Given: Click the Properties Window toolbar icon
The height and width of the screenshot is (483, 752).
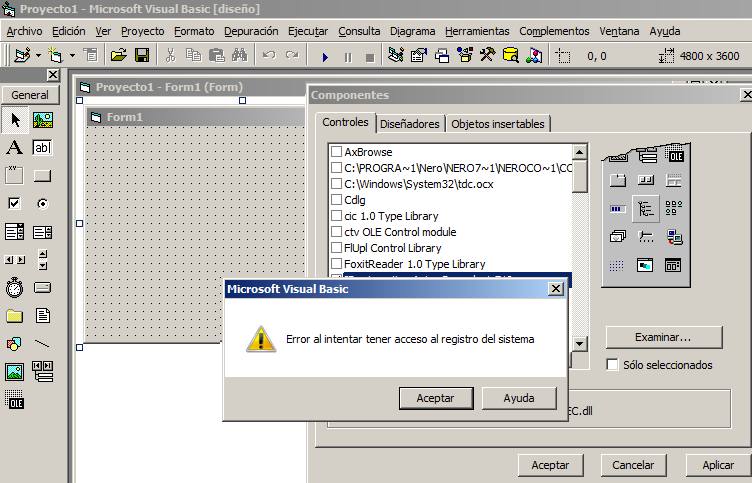Looking at the screenshot, I should [x=419, y=56].
